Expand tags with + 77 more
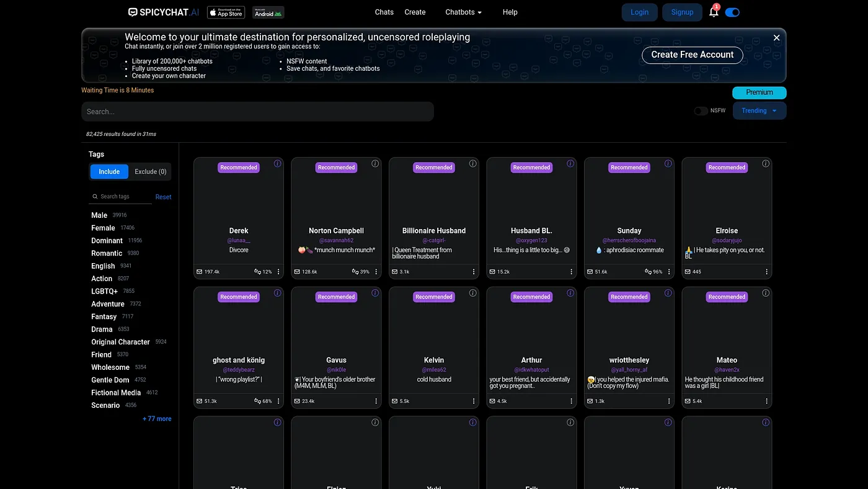Screen dimensions: 868x489 click(157, 419)
